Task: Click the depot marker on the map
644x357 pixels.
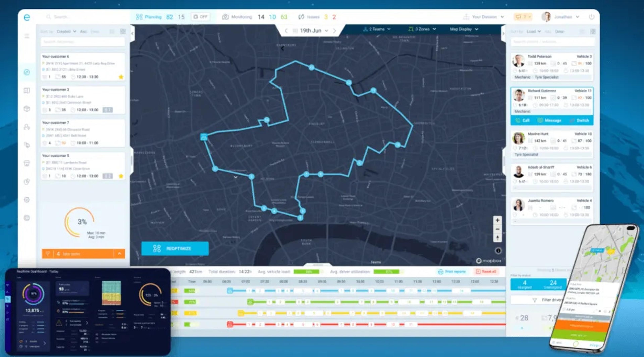Action: (x=204, y=137)
